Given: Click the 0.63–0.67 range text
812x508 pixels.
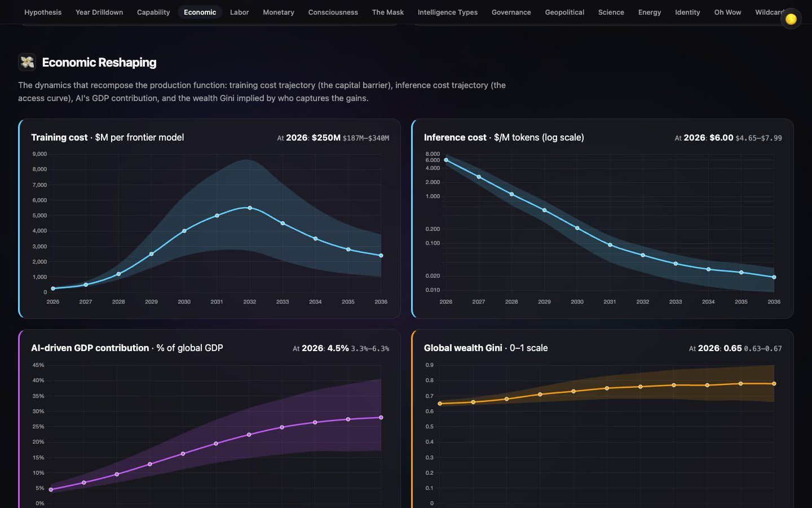Looking at the screenshot, I should [x=763, y=349].
